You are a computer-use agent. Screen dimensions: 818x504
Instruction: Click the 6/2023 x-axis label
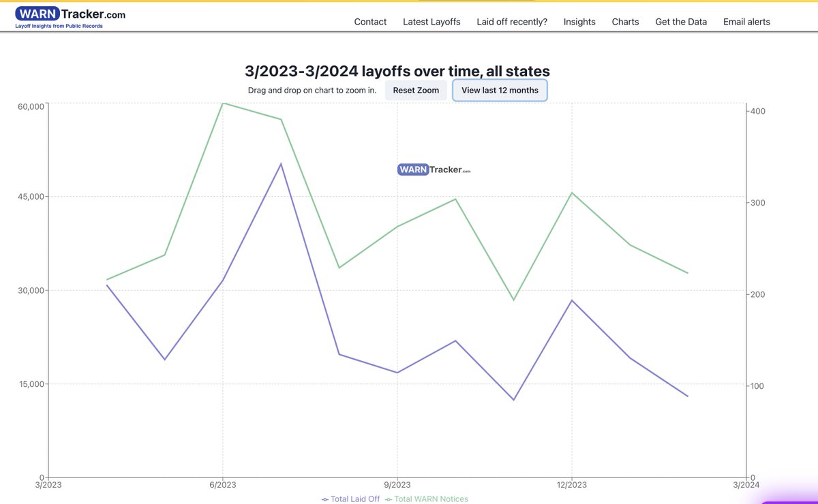222,485
